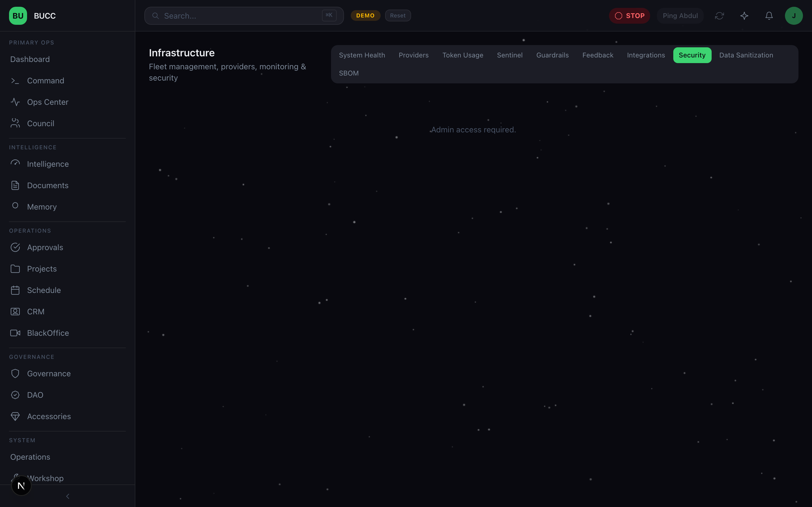Click the Reset demo button
This screenshot has width=812, height=507.
[398, 16]
